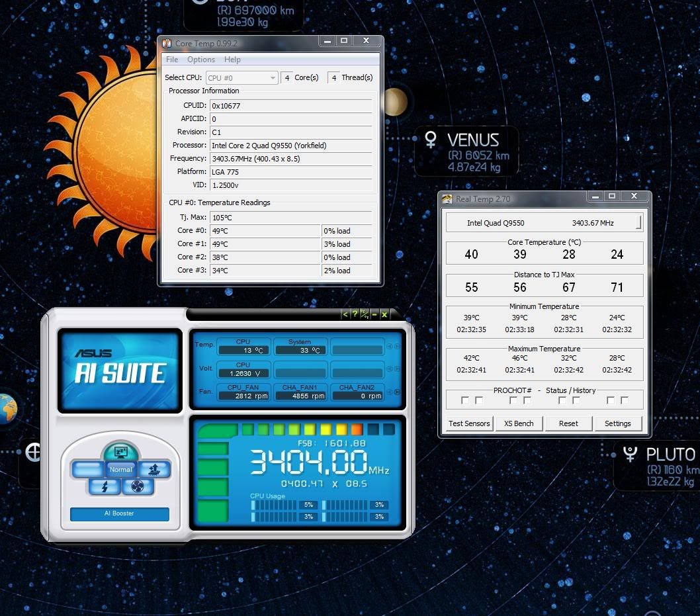
Task: Close the Core Temp window
Action: [367, 40]
